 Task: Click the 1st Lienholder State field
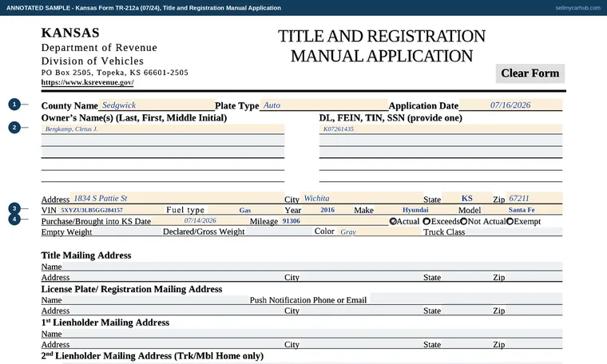click(467, 344)
